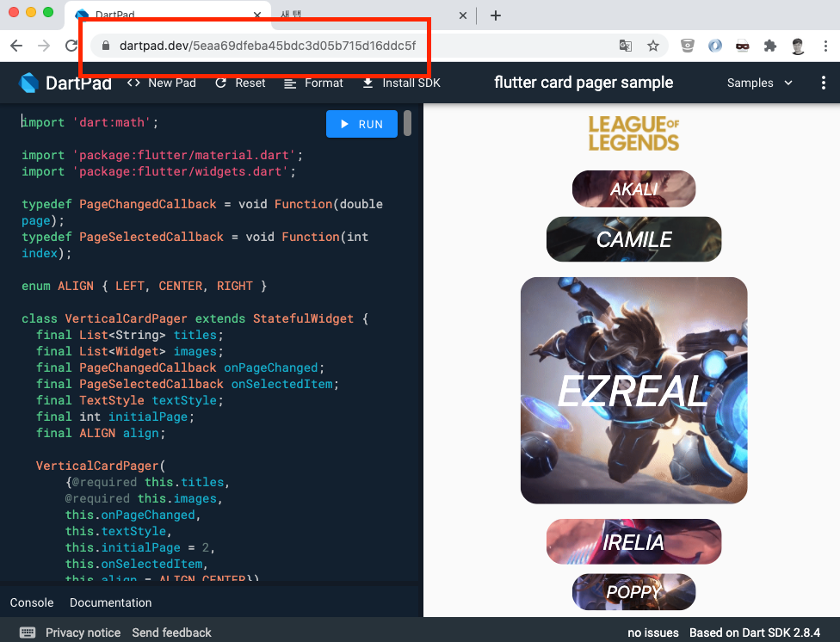Open Chrome's three-dot menu
The width and height of the screenshot is (840, 642).
pos(825,46)
